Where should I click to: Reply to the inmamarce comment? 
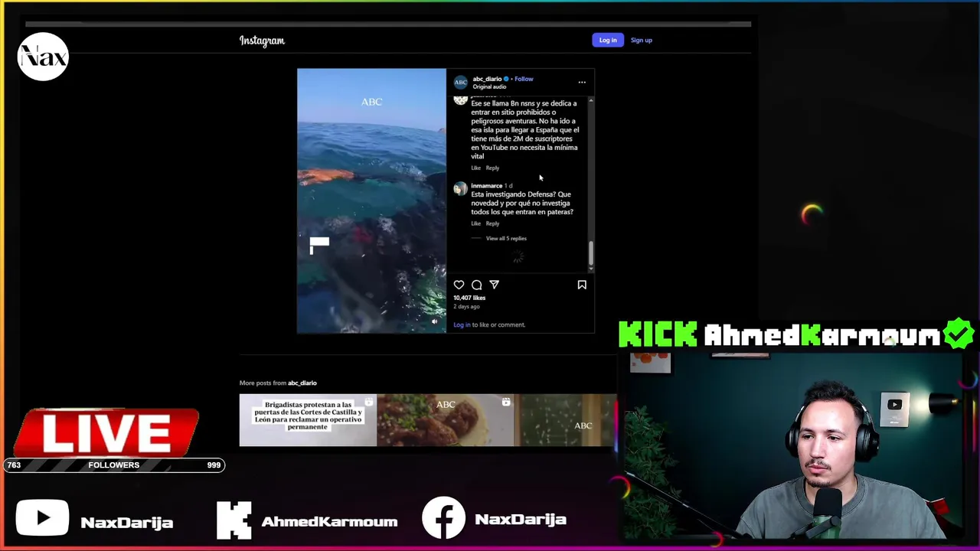[x=492, y=223]
